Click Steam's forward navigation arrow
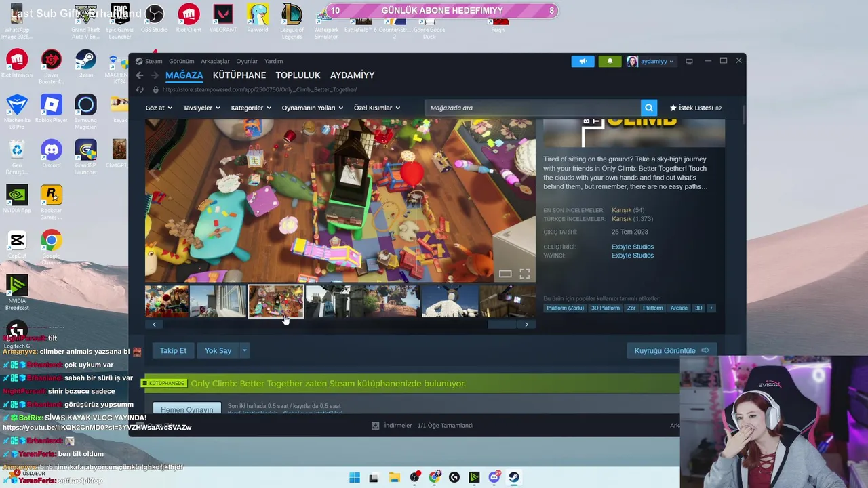This screenshot has width=868, height=488. pyautogui.click(x=155, y=75)
